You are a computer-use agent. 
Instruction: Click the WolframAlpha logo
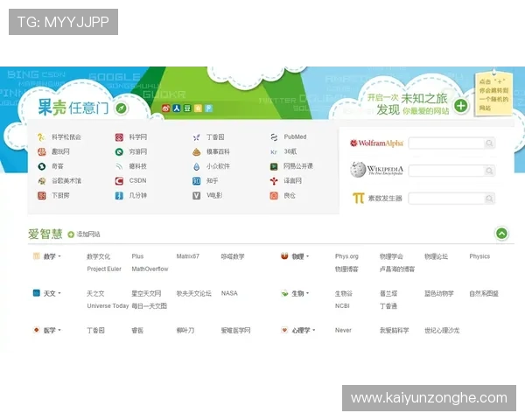(376, 143)
